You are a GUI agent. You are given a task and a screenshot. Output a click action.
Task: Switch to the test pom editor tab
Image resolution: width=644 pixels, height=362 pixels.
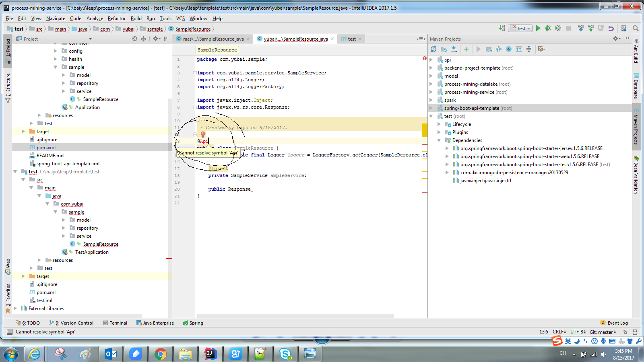coord(351,39)
